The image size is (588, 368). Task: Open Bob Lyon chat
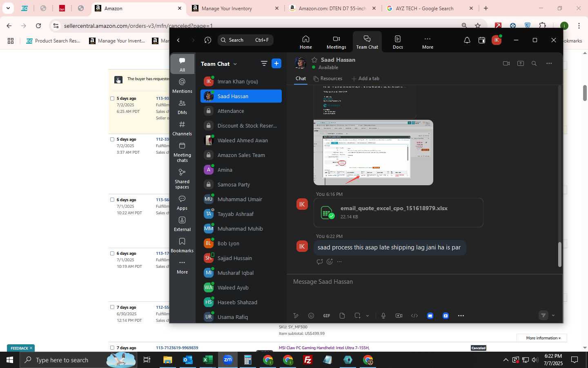coord(241,243)
